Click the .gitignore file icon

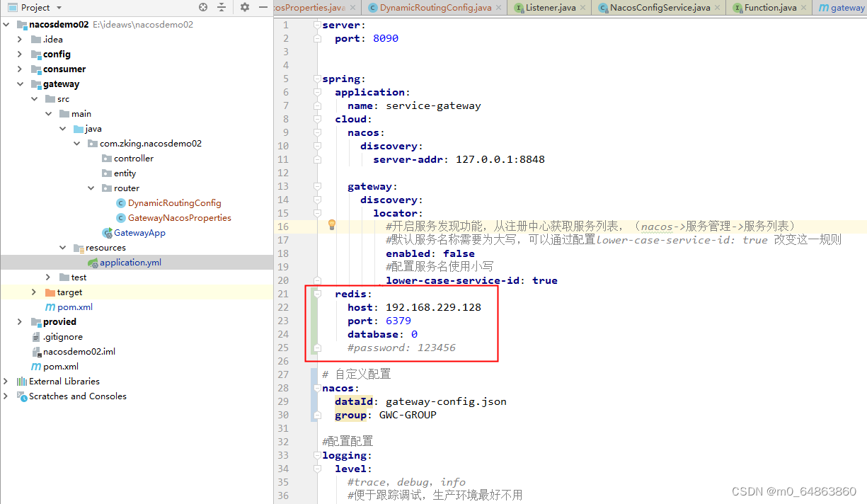(x=36, y=337)
